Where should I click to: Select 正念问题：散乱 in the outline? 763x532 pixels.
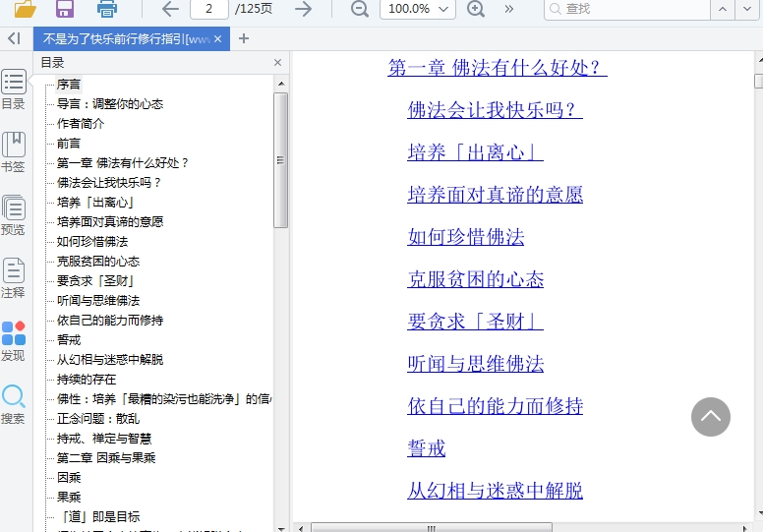pos(98,419)
